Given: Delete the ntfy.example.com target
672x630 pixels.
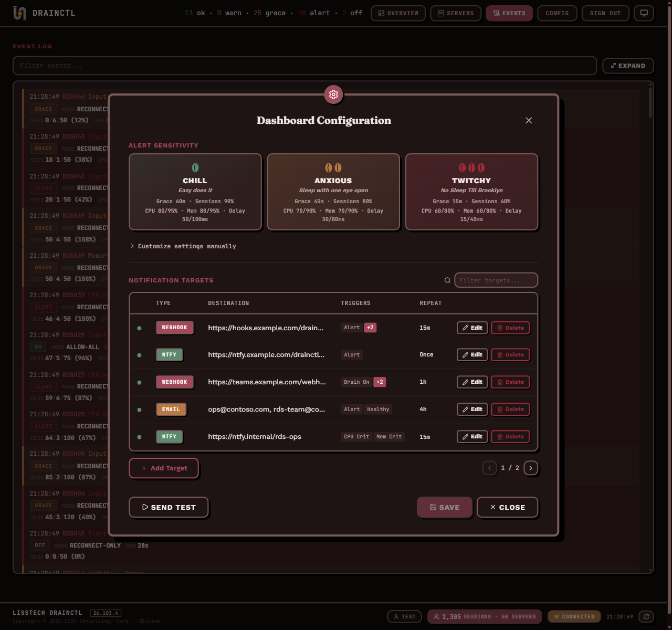Looking at the screenshot, I should [510, 355].
